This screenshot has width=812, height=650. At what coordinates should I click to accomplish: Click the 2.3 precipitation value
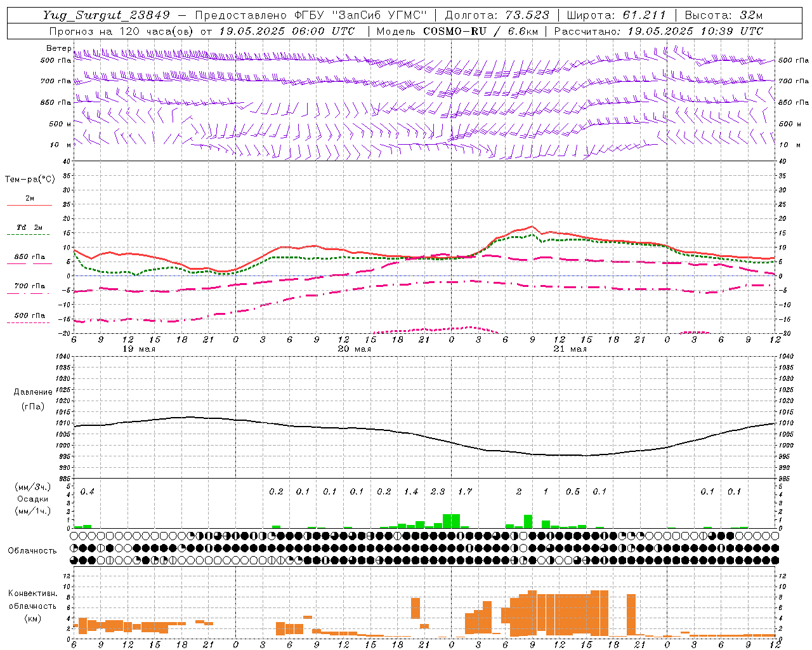coord(438,491)
